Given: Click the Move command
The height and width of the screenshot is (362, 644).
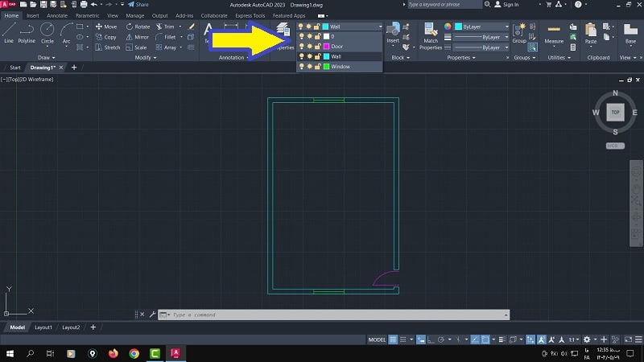Looking at the screenshot, I should point(106,27).
